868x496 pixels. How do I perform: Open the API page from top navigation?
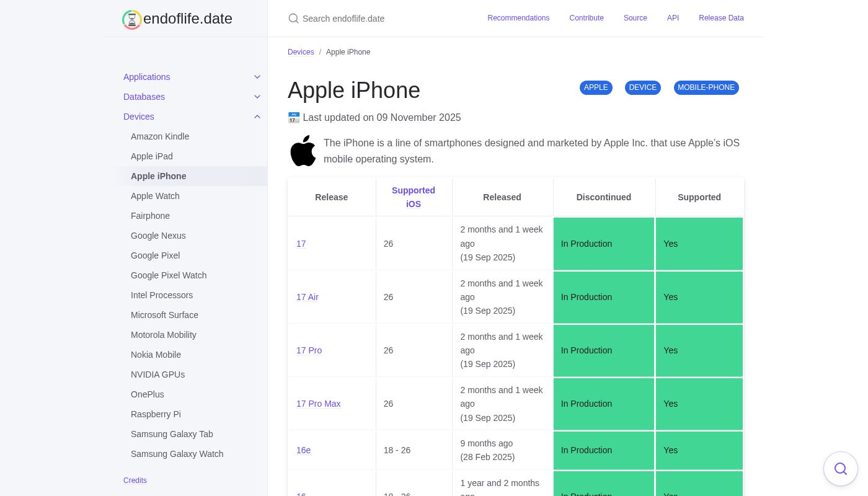pos(673,18)
